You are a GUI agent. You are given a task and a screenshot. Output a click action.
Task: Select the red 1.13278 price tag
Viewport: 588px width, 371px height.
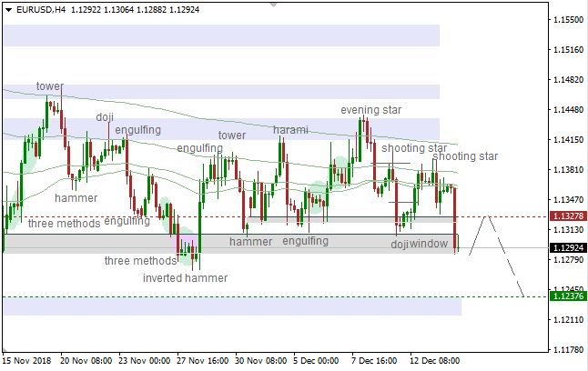[x=568, y=216]
